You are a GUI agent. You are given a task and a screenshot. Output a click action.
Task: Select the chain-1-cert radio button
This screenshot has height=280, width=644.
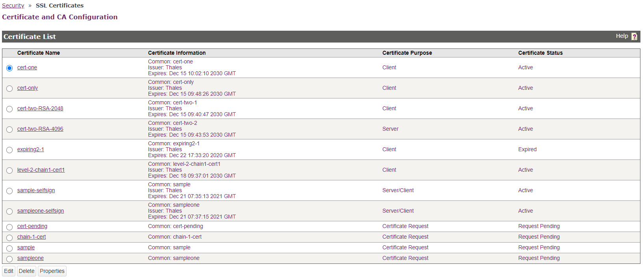pos(9,237)
